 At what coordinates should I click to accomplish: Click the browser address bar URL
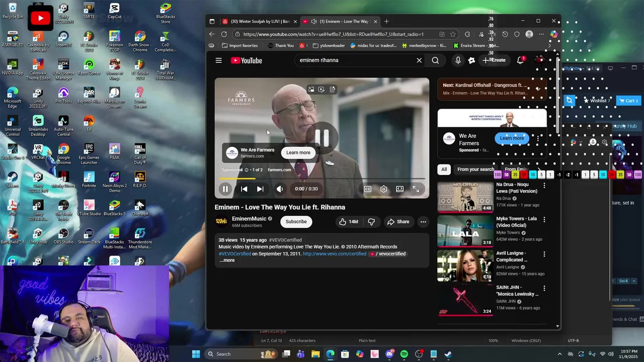coord(334,34)
